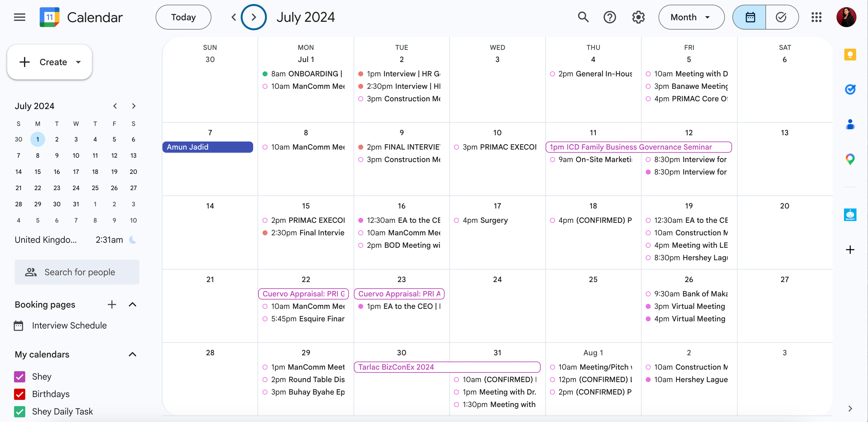Open Contacts side panel icon

point(850,125)
